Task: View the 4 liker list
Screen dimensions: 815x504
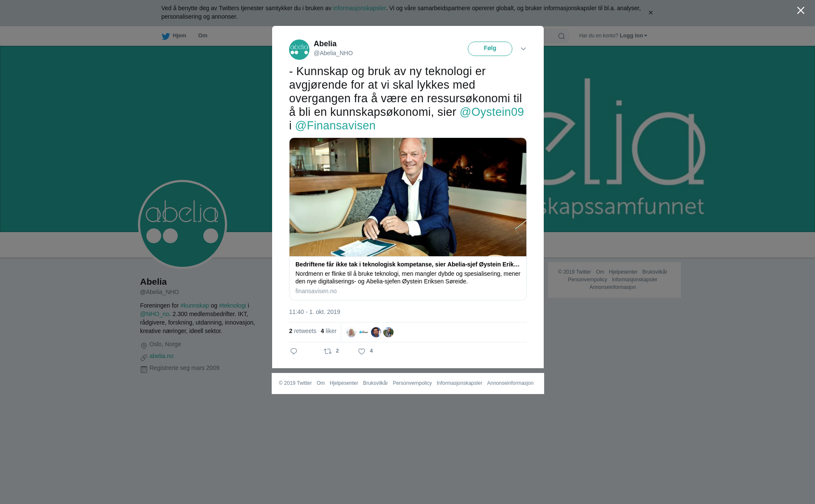Action: (x=329, y=331)
